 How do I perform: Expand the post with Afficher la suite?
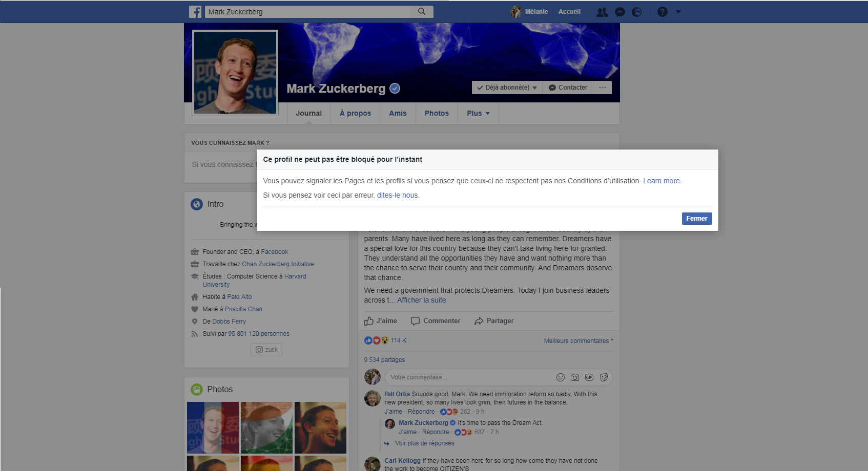(421, 300)
